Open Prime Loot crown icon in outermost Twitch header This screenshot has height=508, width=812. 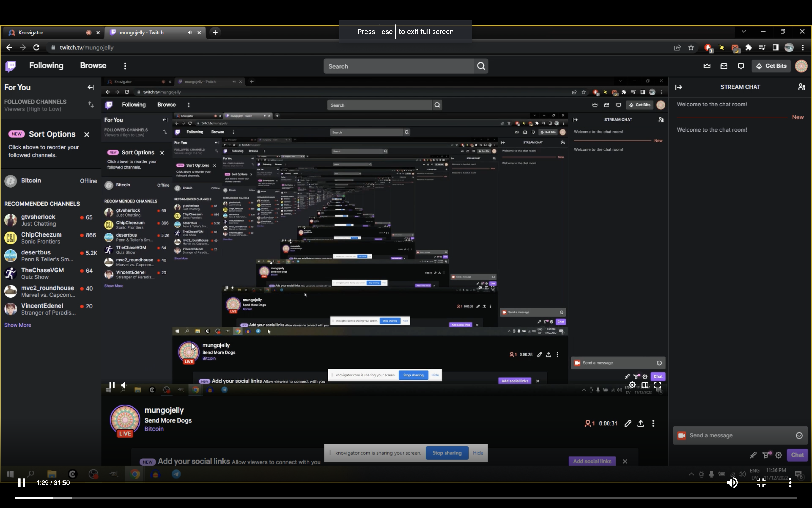(x=707, y=66)
